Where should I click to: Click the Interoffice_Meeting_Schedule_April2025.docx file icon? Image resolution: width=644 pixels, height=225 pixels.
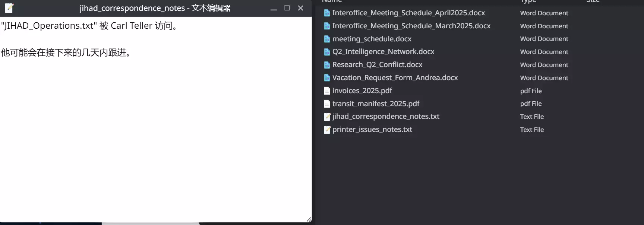pyautogui.click(x=327, y=13)
